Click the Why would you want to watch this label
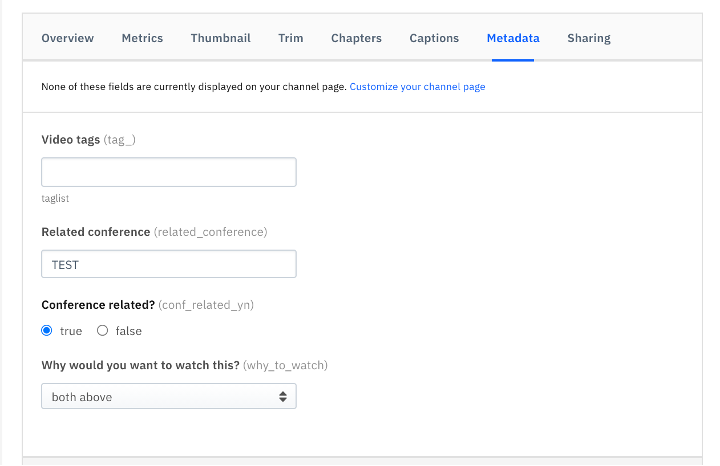Viewport: 720px width, 466px height. point(141,365)
